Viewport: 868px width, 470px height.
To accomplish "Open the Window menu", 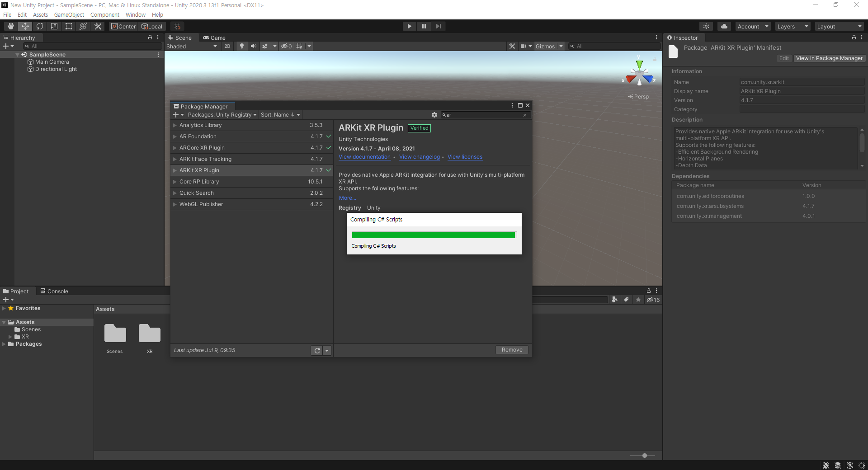I will pos(136,14).
